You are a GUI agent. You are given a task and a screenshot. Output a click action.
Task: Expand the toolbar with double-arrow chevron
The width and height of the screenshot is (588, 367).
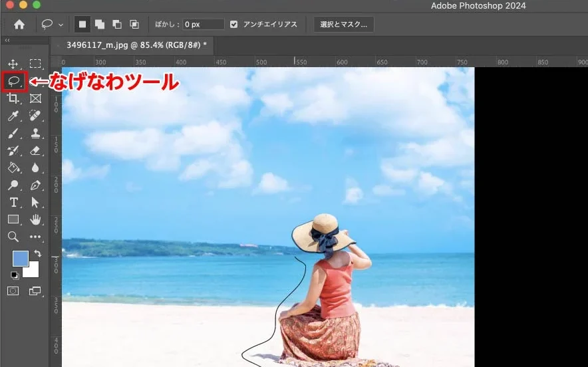tap(7, 41)
